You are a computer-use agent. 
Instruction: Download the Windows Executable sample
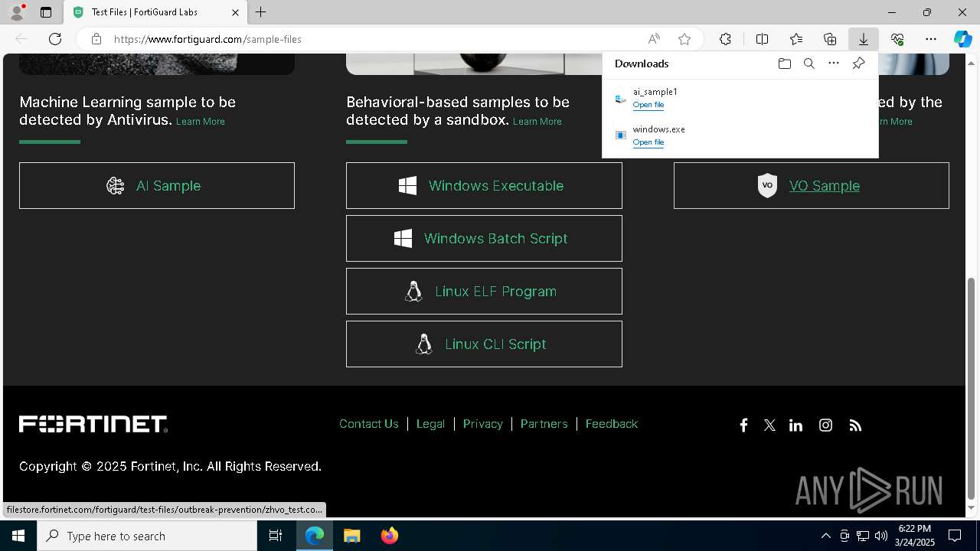click(x=484, y=185)
